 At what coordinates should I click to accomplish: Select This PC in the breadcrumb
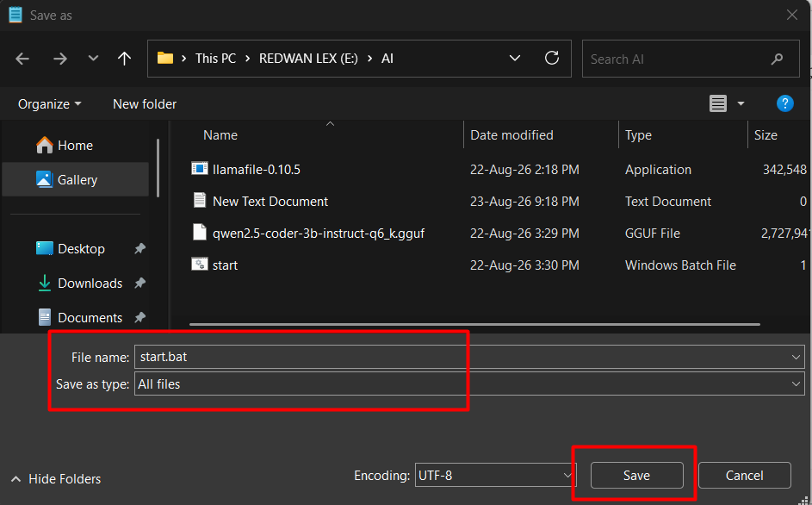coord(215,59)
